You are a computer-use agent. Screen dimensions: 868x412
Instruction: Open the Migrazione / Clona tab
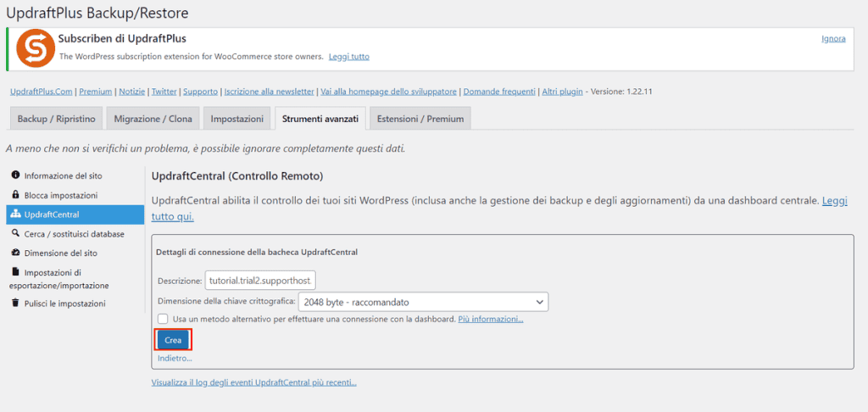pyautogui.click(x=153, y=119)
